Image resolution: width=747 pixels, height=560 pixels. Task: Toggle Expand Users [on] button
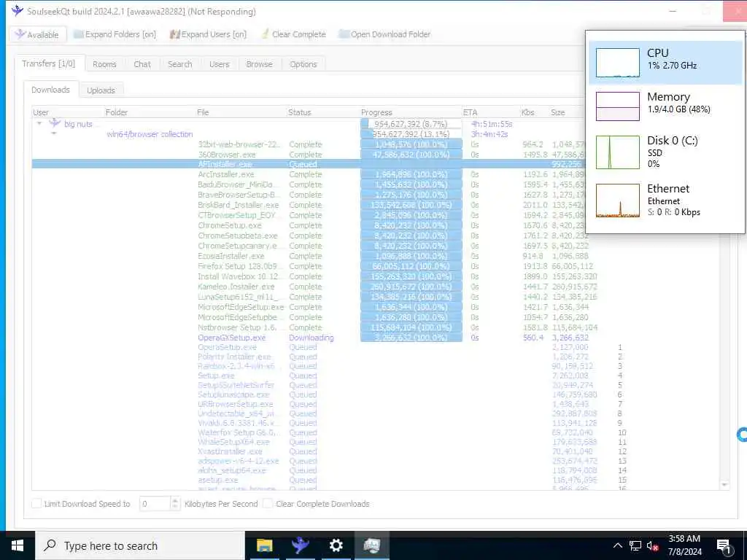(x=208, y=34)
